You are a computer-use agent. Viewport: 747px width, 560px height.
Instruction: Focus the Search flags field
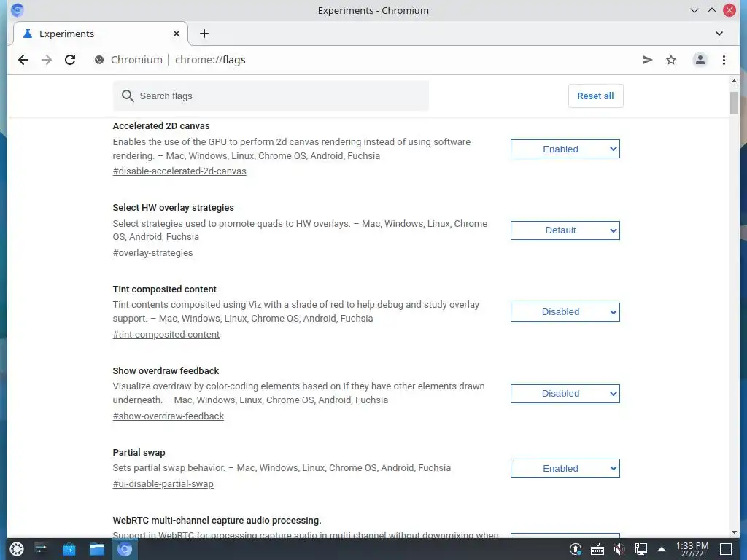click(271, 96)
